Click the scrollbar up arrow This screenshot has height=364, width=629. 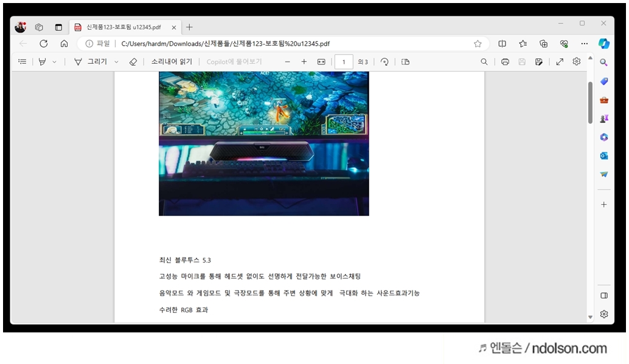590,58
